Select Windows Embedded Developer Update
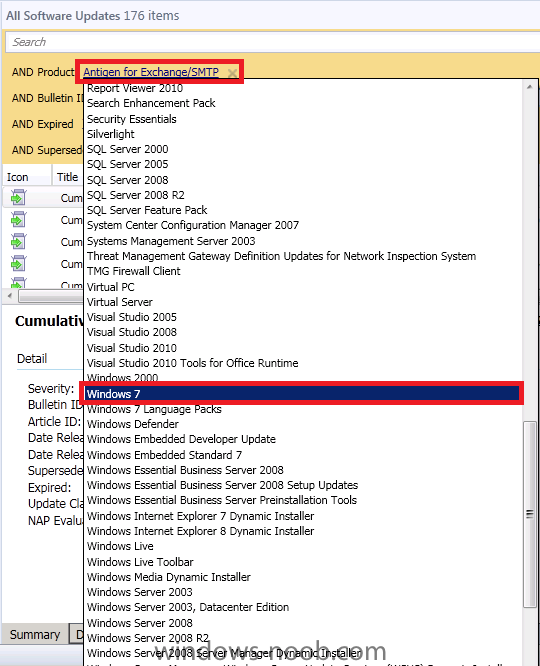 [181, 439]
